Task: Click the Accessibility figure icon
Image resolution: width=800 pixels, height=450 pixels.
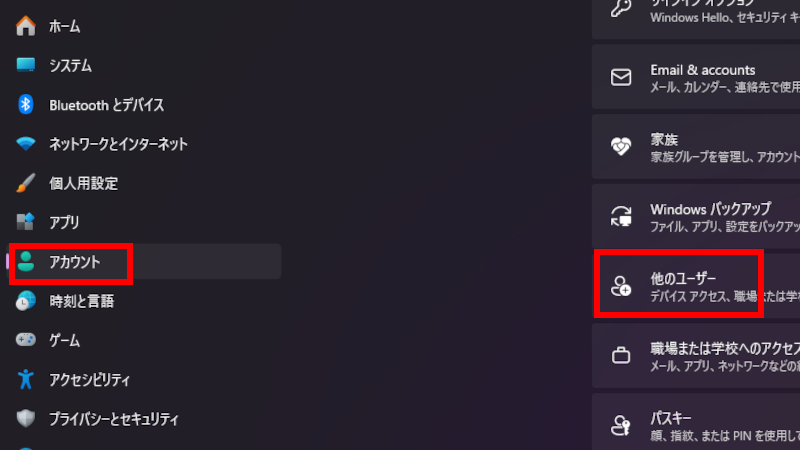Action: [26, 379]
